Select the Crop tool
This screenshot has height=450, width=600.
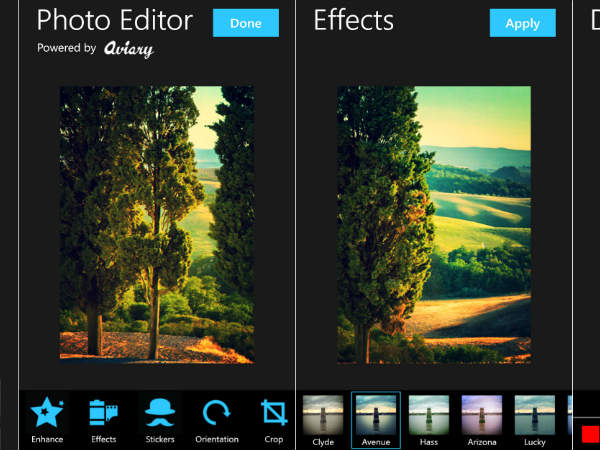point(274,420)
